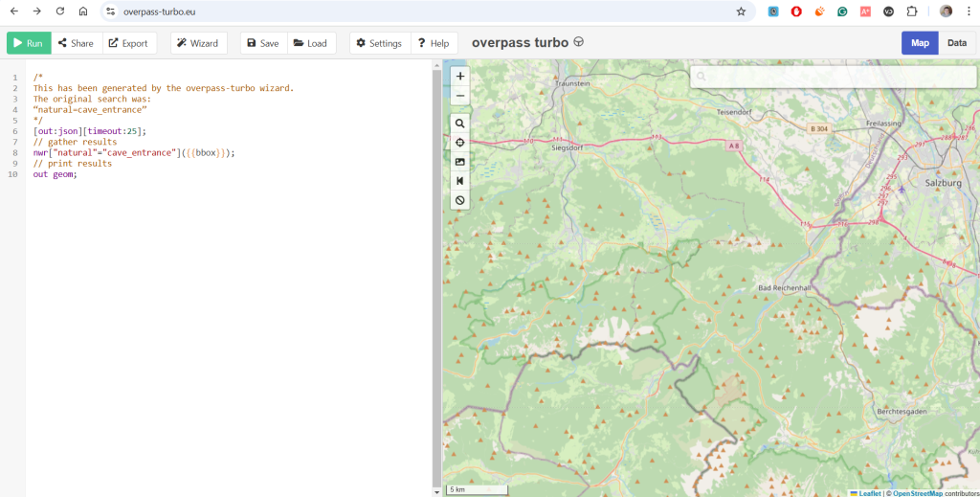This screenshot has height=497, width=980.
Task: View site information icon in address bar
Action: 110,11
